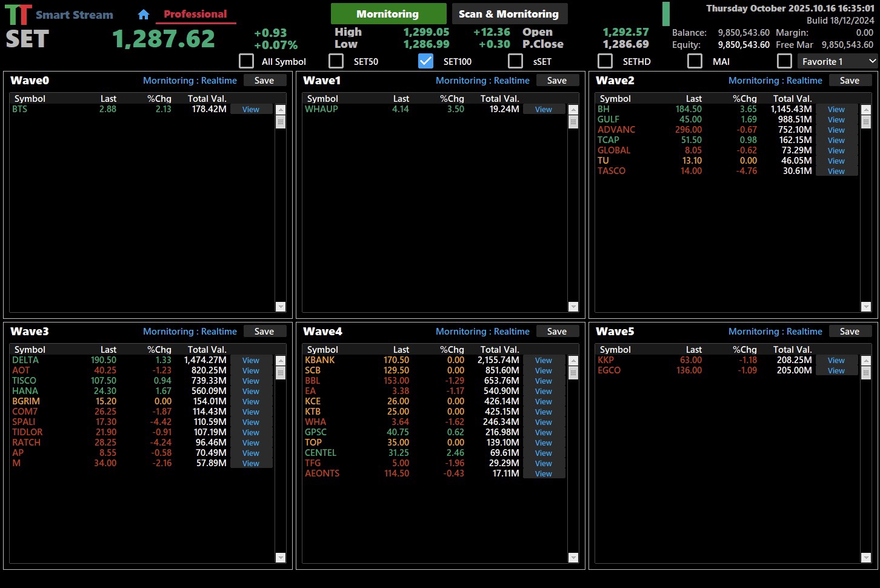Open the Favorite 1 dropdown
Screen dimensions: 880x588
pyautogui.click(x=837, y=61)
